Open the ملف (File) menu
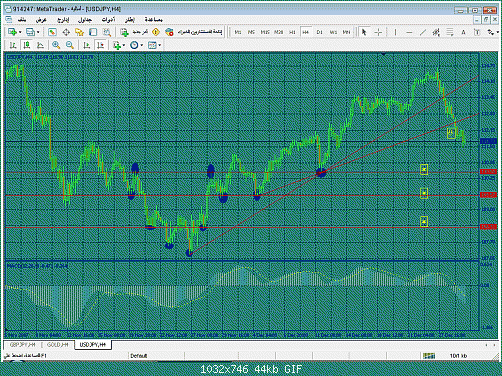The width and height of the screenshot is (502, 376). tap(22, 20)
